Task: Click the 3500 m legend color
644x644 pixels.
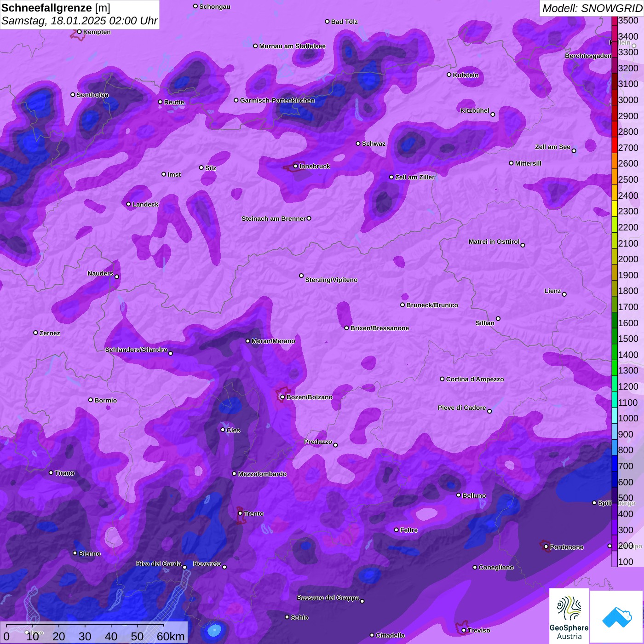Action: coord(615,20)
